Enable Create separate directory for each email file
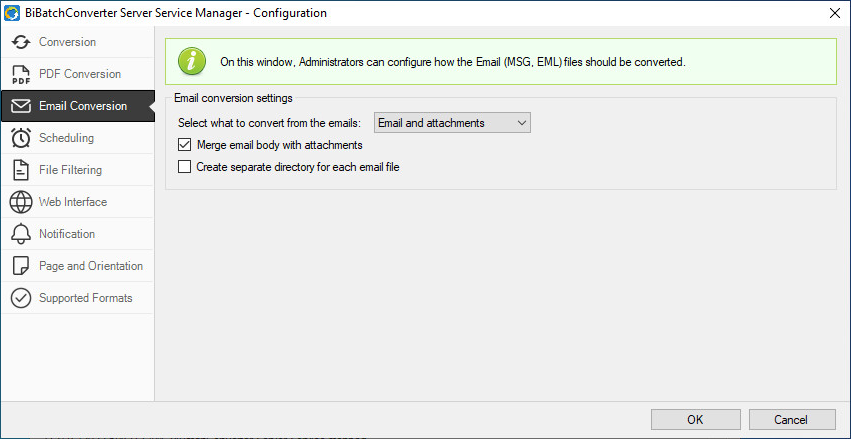 coord(185,167)
